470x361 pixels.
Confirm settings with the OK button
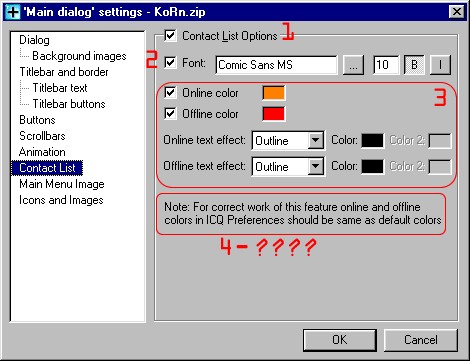coord(340,340)
